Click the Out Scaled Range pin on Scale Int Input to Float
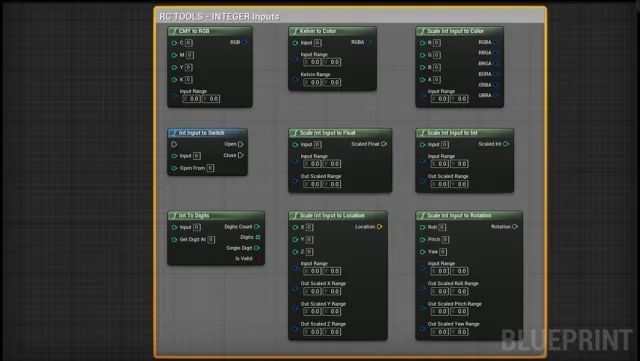The width and height of the screenshot is (640, 361). tap(295, 181)
